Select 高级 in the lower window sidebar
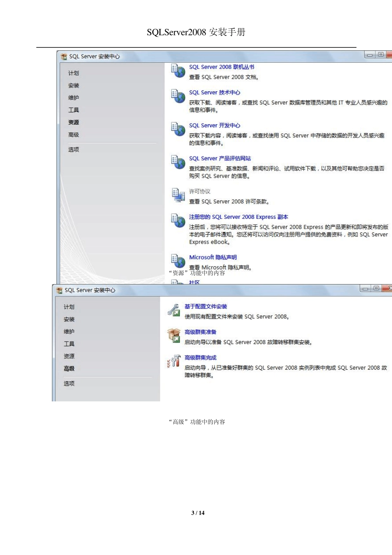392x555 pixels. 69,369
